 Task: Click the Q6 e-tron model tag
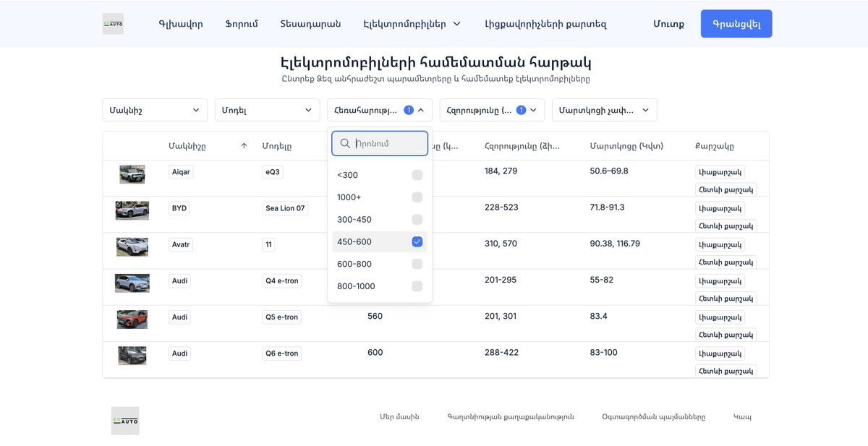282,353
